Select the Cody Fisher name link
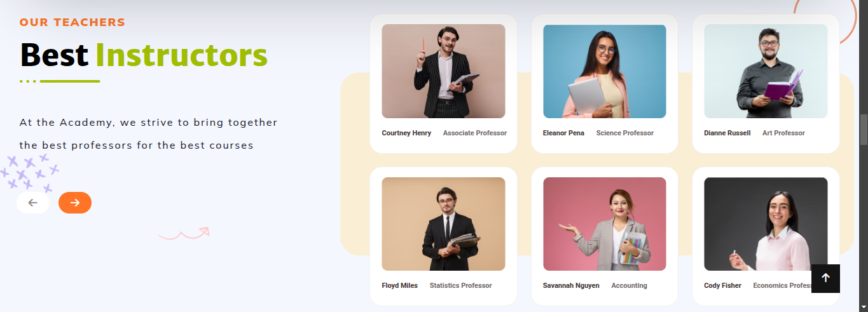The width and height of the screenshot is (868, 312). [x=722, y=285]
